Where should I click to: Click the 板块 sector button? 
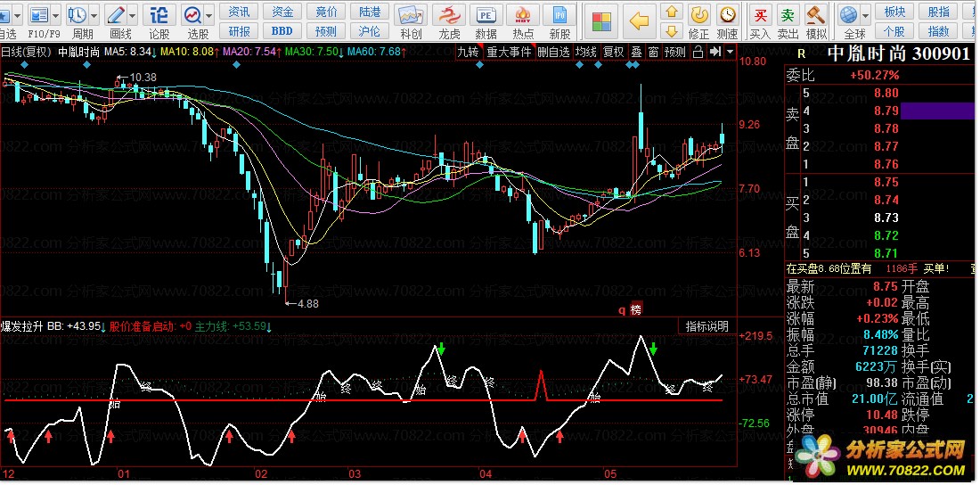pyautogui.click(x=895, y=12)
